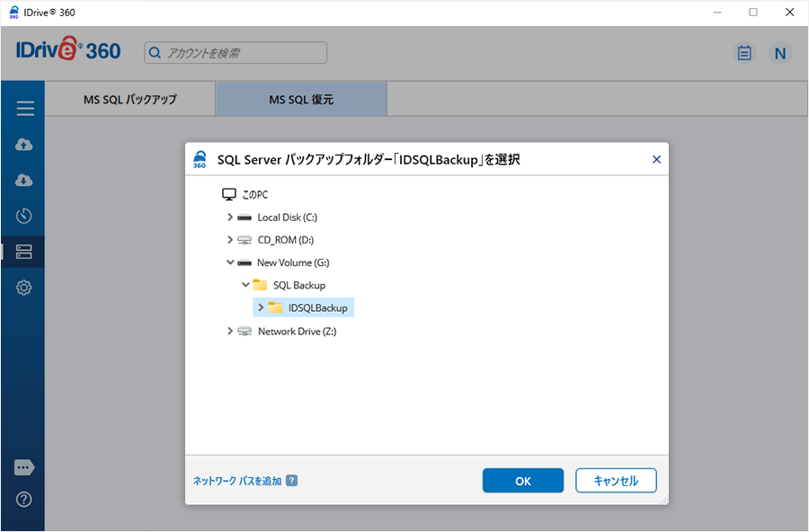This screenshot has height=532, width=809.
Task: Open the hamburger menu in the sidebar
Action: click(x=25, y=109)
